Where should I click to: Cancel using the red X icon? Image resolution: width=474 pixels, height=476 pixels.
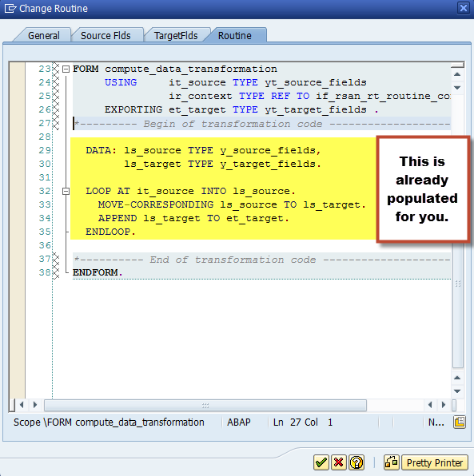[338, 462]
